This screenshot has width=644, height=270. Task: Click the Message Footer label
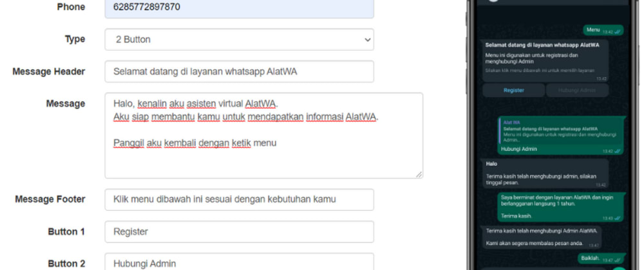(x=50, y=199)
